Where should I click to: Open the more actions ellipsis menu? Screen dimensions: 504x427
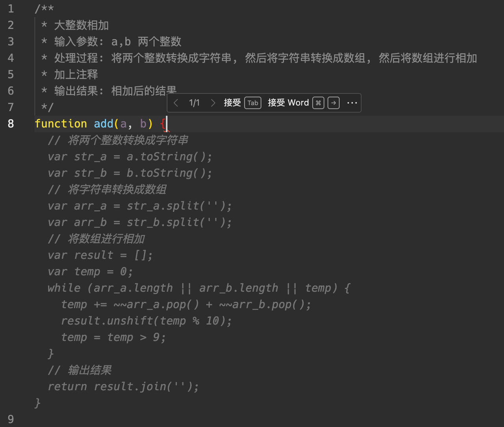(x=352, y=103)
